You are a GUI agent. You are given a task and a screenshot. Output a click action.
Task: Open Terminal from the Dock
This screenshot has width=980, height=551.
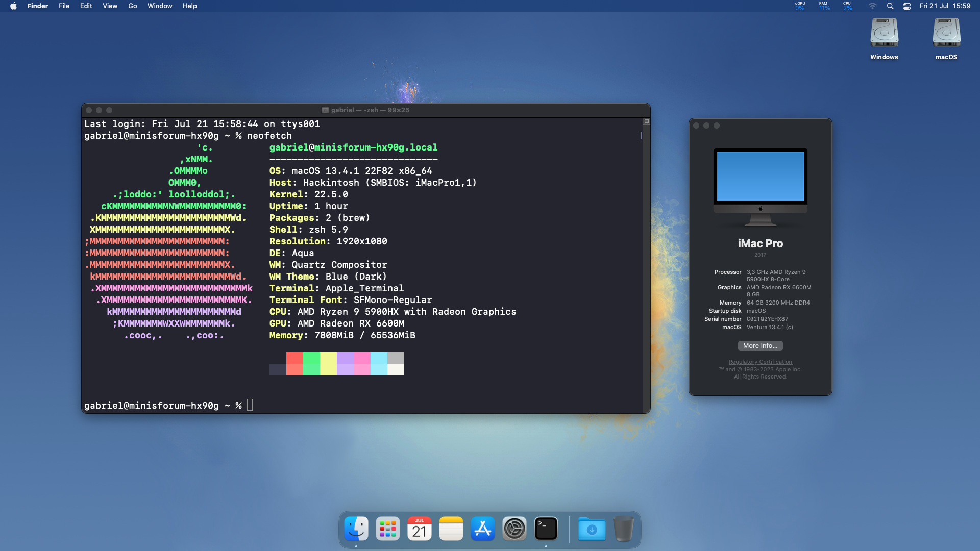[x=546, y=529]
